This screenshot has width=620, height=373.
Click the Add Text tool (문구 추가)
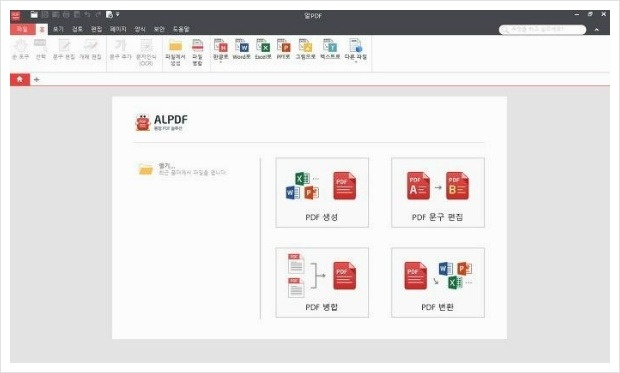(x=120, y=49)
